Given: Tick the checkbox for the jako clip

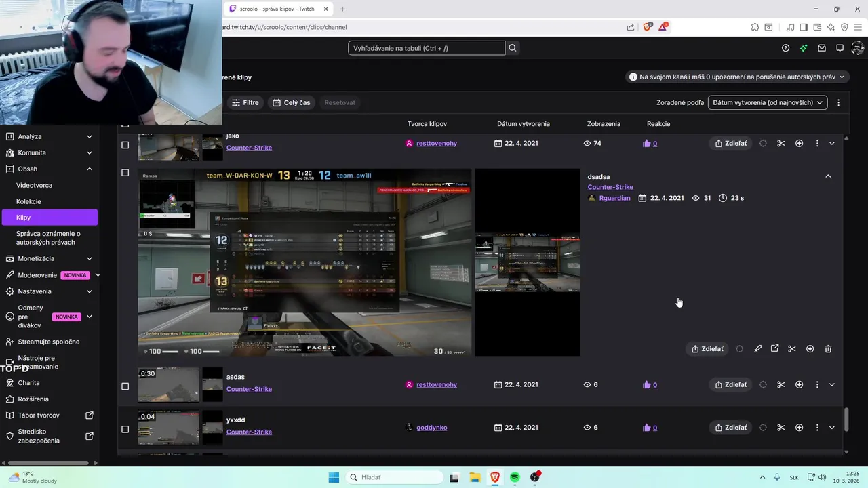Looking at the screenshot, I should (125, 145).
